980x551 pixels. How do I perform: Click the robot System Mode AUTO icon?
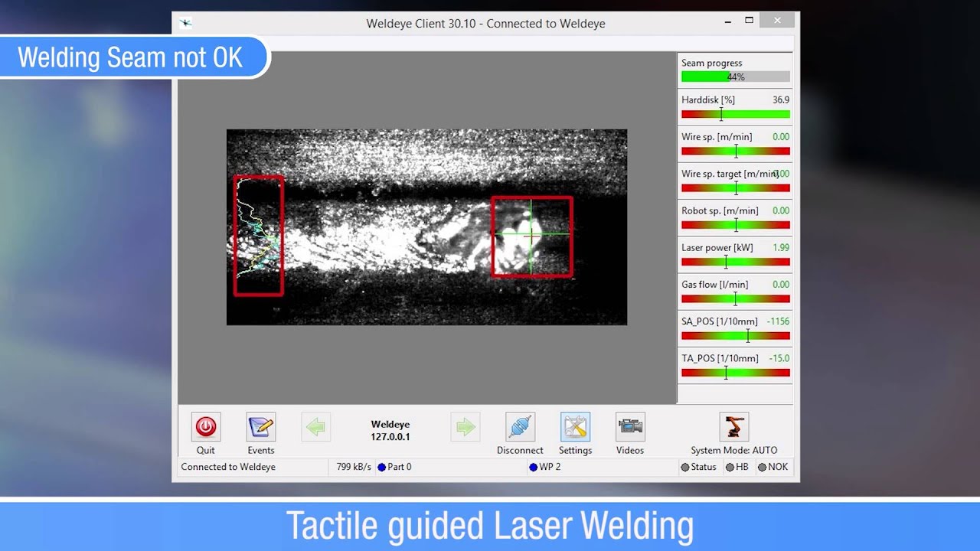click(733, 427)
